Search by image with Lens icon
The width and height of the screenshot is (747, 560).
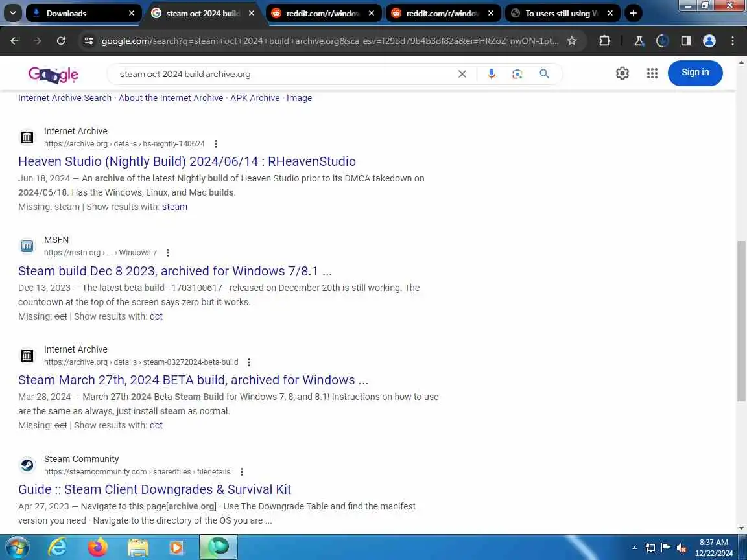point(517,74)
